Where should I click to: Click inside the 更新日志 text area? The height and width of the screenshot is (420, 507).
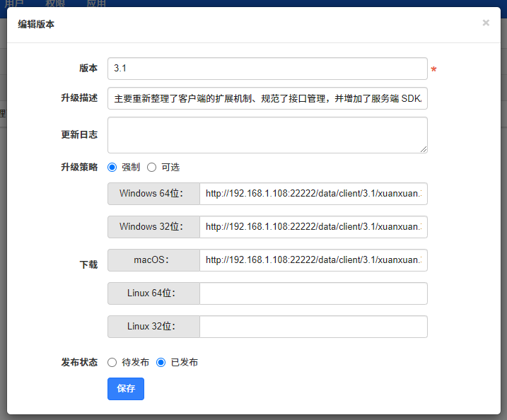click(267, 134)
